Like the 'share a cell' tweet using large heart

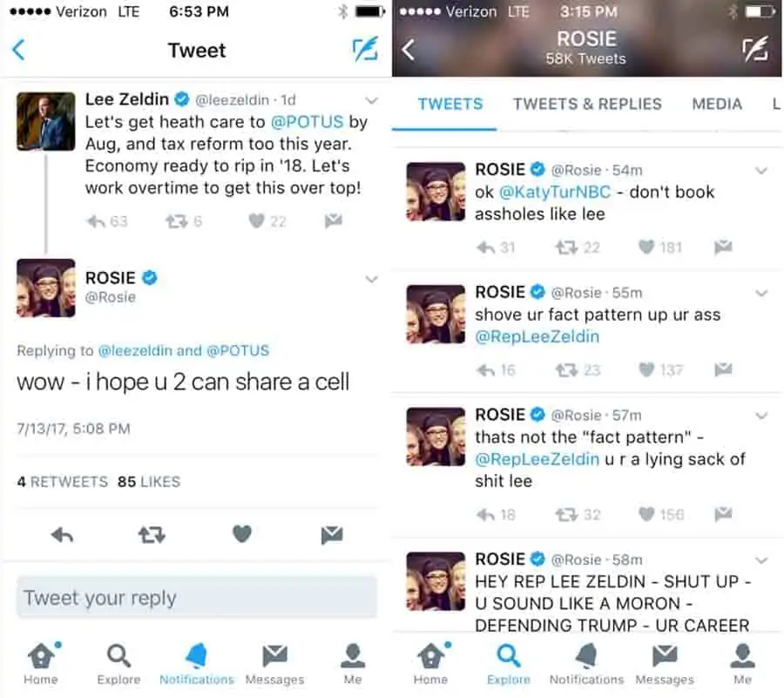tap(242, 534)
